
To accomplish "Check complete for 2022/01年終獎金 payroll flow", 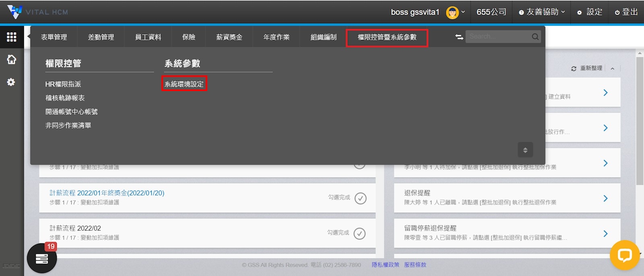I will point(360,198).
